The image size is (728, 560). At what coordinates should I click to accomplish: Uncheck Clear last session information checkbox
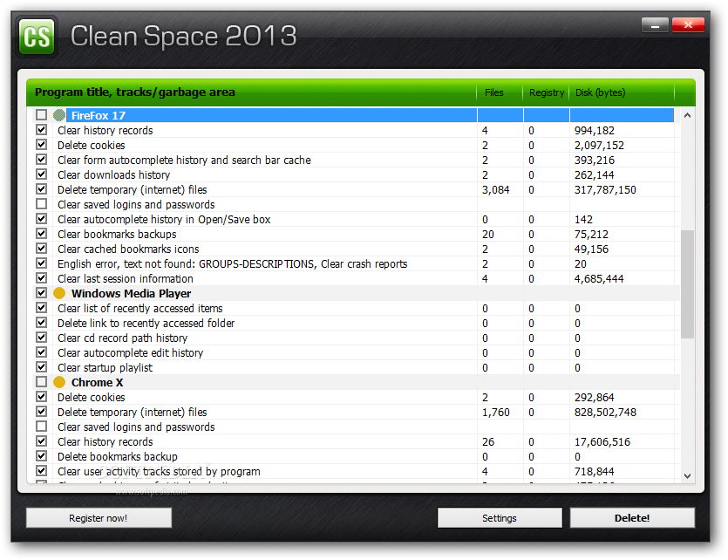click(x=41, y=278)
